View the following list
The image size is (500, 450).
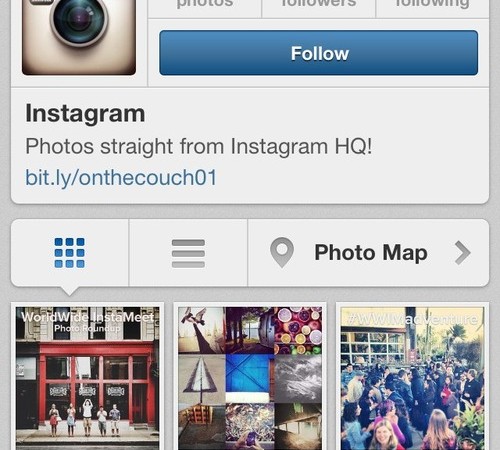(x=432, y=7)
